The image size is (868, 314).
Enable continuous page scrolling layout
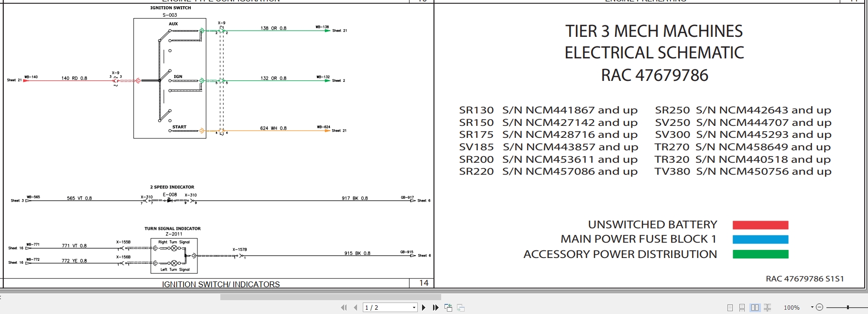click(x=742, y=308)
